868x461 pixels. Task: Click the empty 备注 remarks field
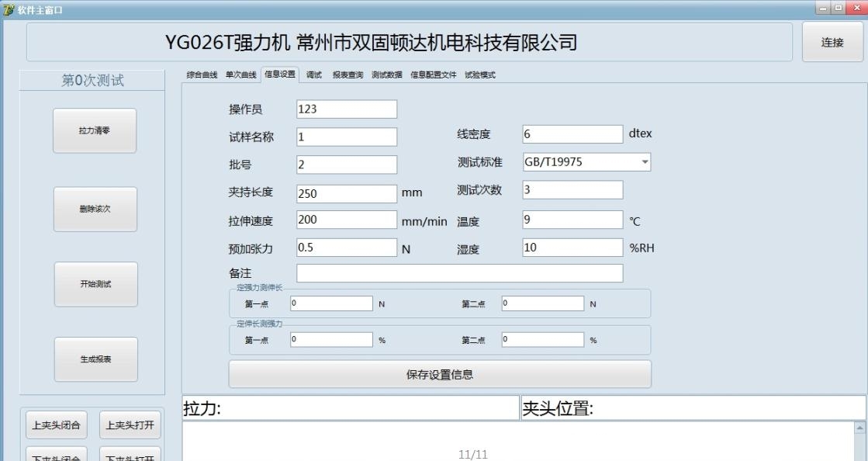tap(459, 273)
